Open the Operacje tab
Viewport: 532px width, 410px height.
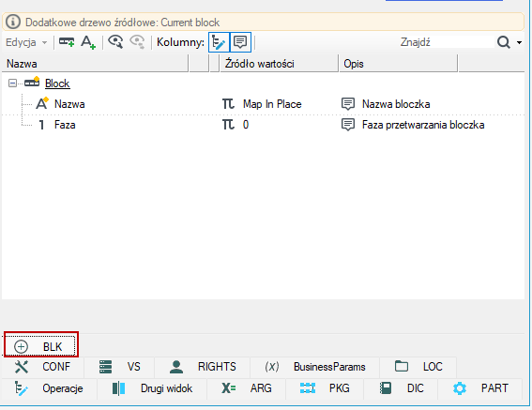pos(49,388)
